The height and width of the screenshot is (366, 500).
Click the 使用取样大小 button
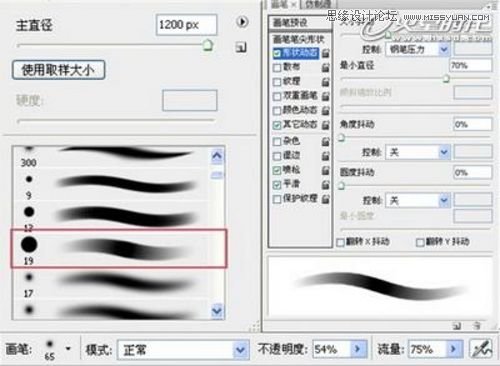pyautogui.click(x=59, y=70)
